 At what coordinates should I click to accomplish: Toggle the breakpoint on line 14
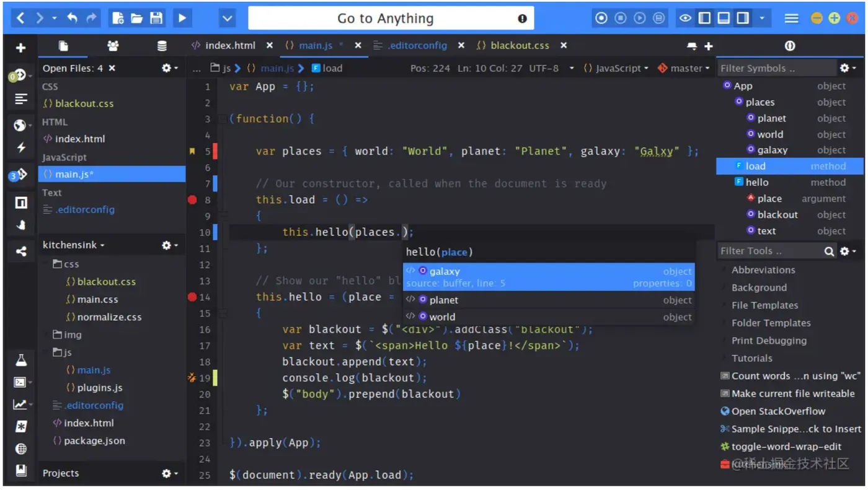192,297
